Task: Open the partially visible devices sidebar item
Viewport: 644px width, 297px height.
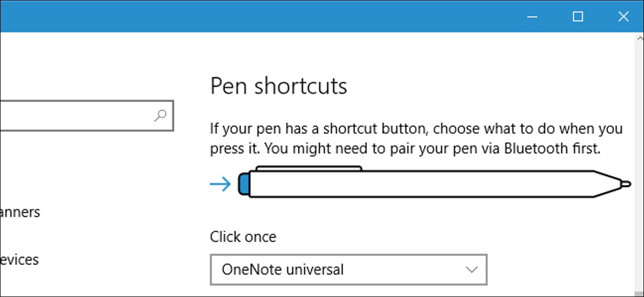Action: coord(19,260)
